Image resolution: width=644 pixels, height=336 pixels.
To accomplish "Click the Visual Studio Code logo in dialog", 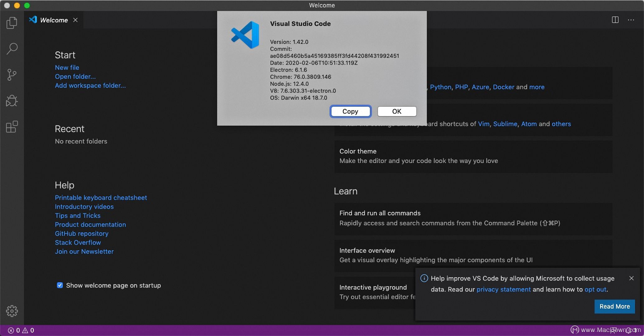I will pos(245,35).
